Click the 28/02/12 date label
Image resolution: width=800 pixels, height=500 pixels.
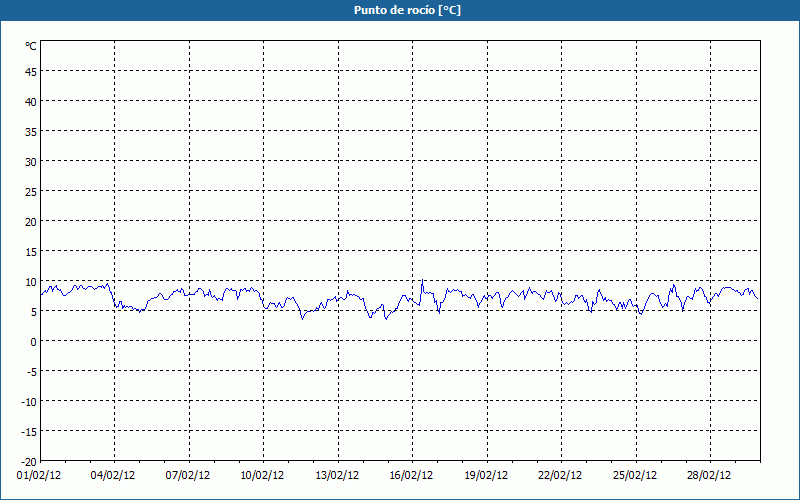(709, 476)
